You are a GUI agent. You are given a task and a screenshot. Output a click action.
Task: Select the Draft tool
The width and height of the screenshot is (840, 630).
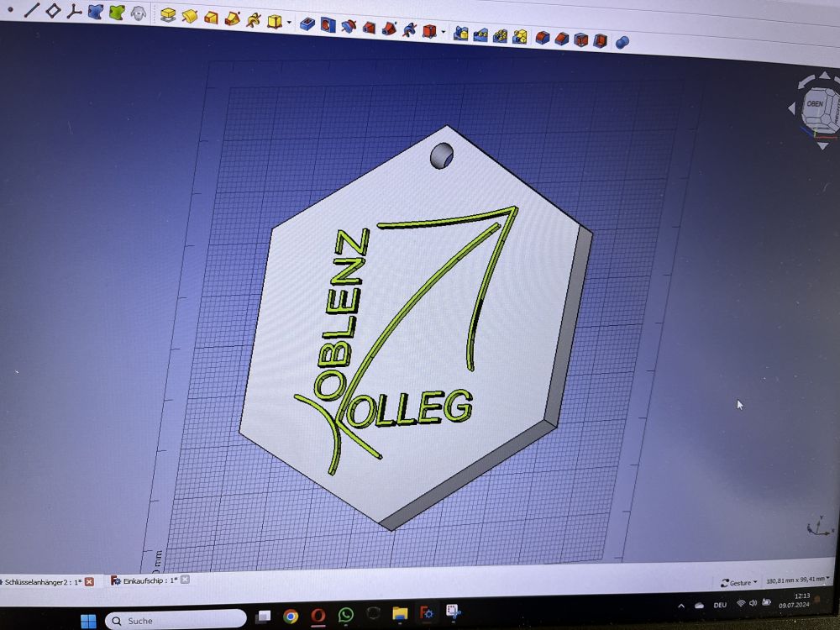pos(581,40)
